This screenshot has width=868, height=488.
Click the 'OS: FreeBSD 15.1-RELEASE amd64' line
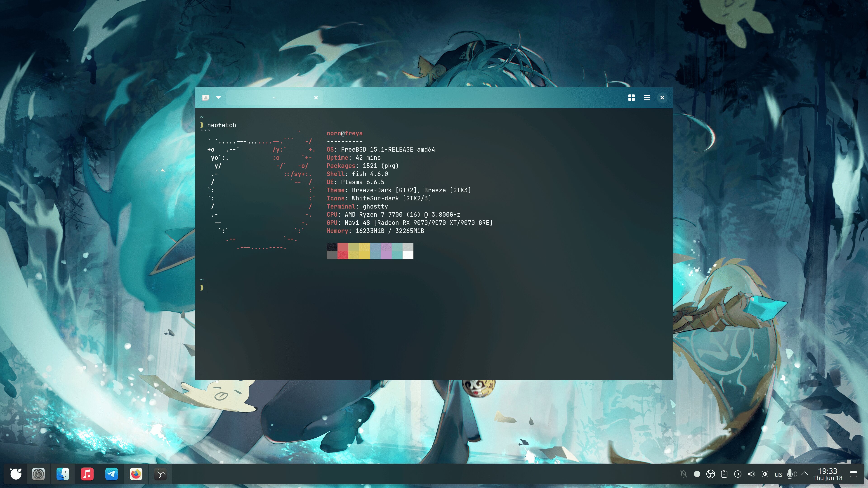[x=381, y=150]
